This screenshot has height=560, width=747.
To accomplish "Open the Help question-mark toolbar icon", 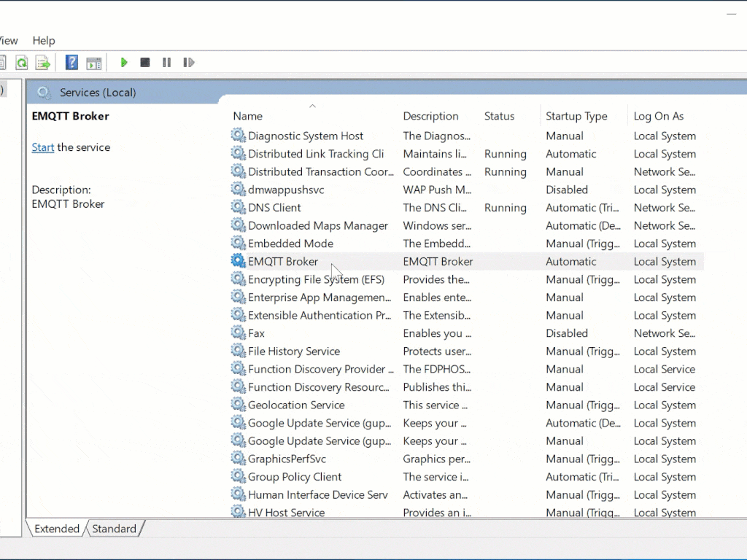I will coord(71,63).
